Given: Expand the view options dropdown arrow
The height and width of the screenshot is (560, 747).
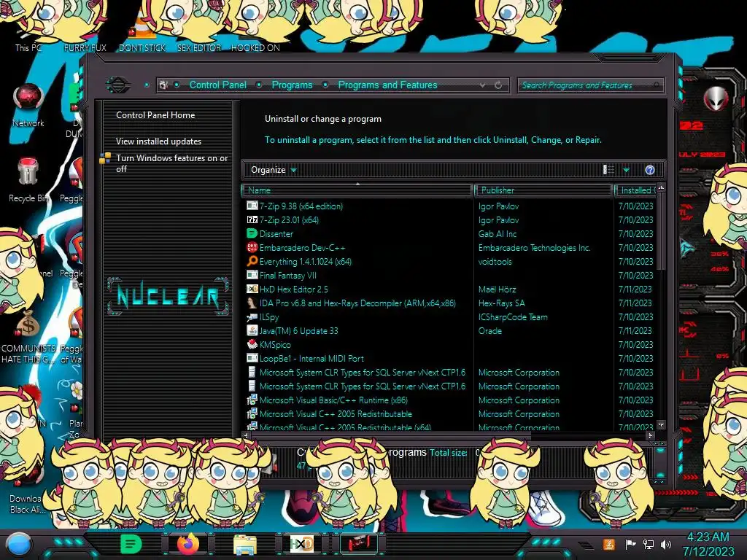Looking at the screenshot, I should click(x=626, y=170).
